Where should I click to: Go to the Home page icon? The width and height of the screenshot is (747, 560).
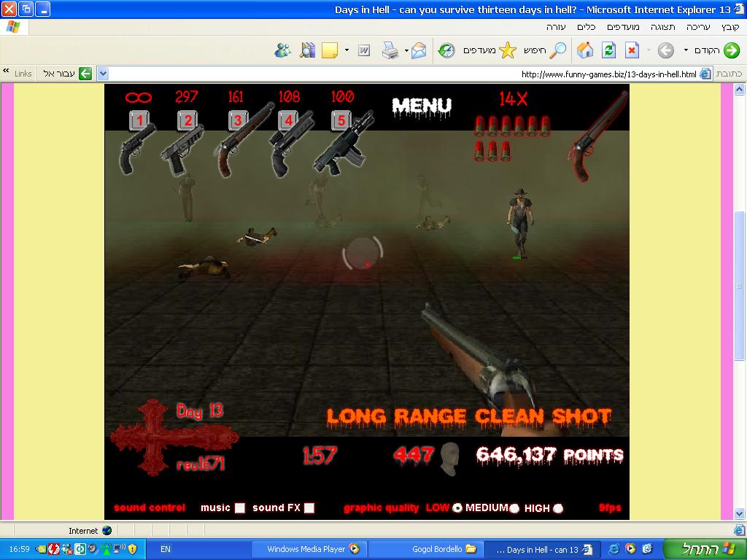click(585, 50)
